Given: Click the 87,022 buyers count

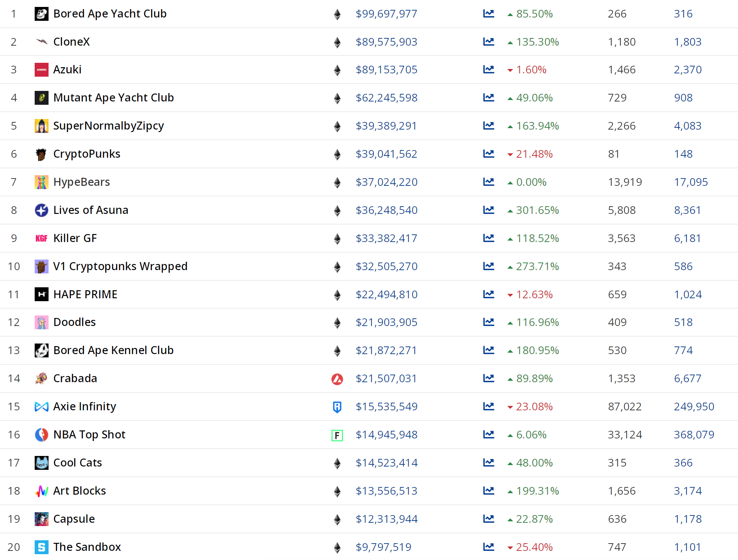Looking at the screenshot, I should tap(625, 407).
